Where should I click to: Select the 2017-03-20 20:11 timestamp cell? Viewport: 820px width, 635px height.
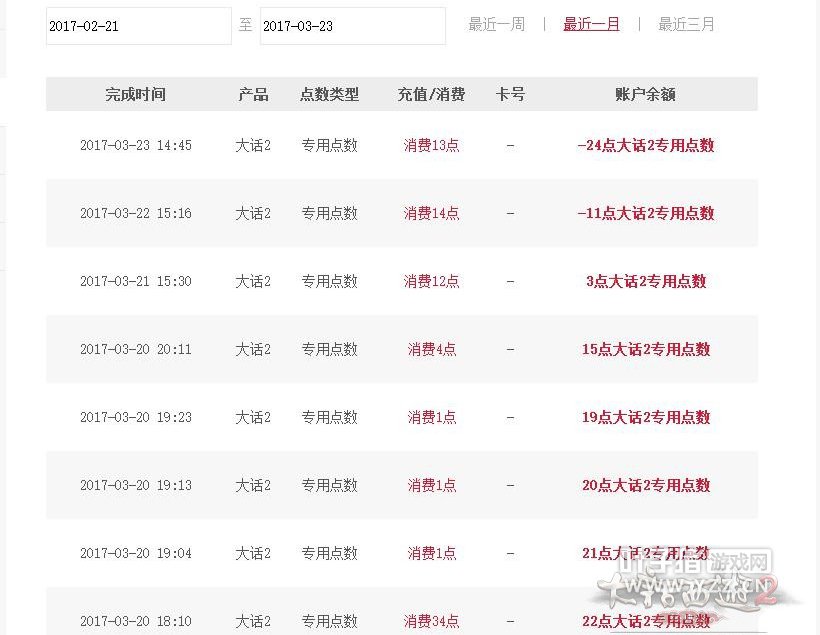pyautogui.click(x=135, y=349)
